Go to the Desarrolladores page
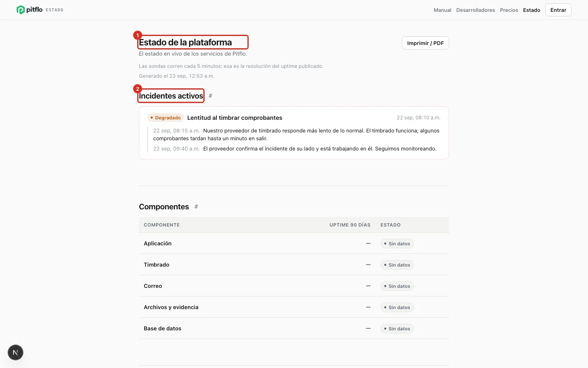Viewport: 588px width, 368px height. pyautogui.click(x=476, y=10)
